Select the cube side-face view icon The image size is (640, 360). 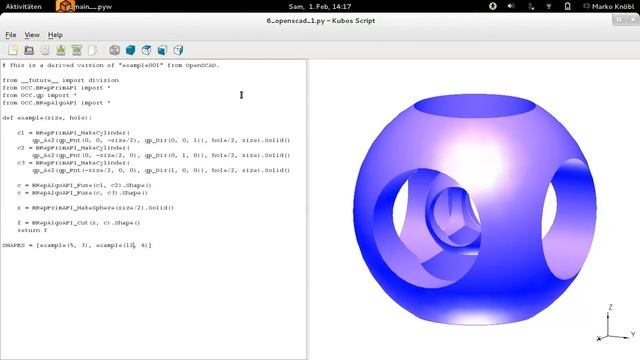click(x=178, y=50)
